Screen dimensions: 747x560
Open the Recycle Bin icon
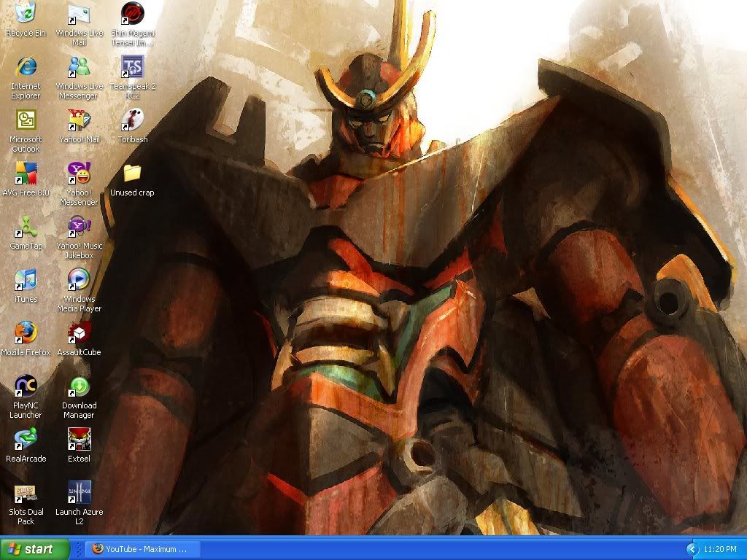tap(26, 15)
